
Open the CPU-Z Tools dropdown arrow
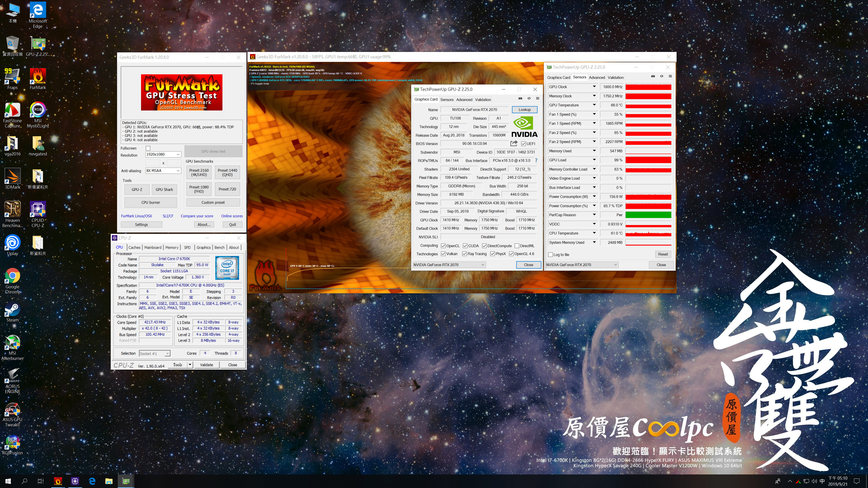coord(190,365)
